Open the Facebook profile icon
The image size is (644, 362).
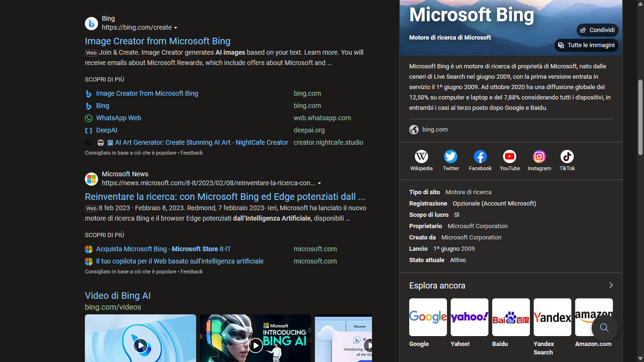[480, 156]
